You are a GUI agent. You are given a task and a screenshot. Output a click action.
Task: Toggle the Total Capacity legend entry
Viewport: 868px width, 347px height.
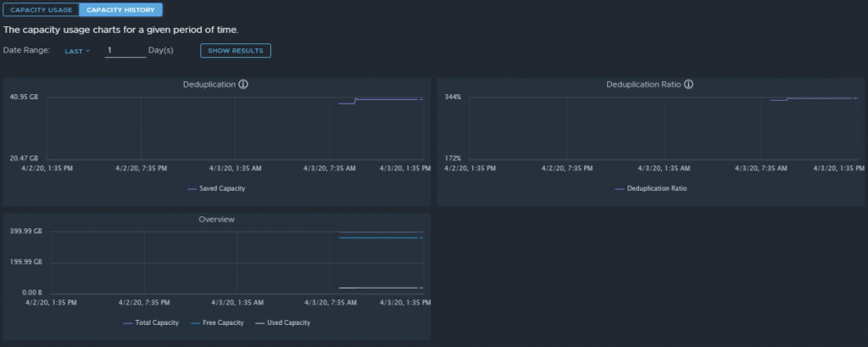(151, 322)
